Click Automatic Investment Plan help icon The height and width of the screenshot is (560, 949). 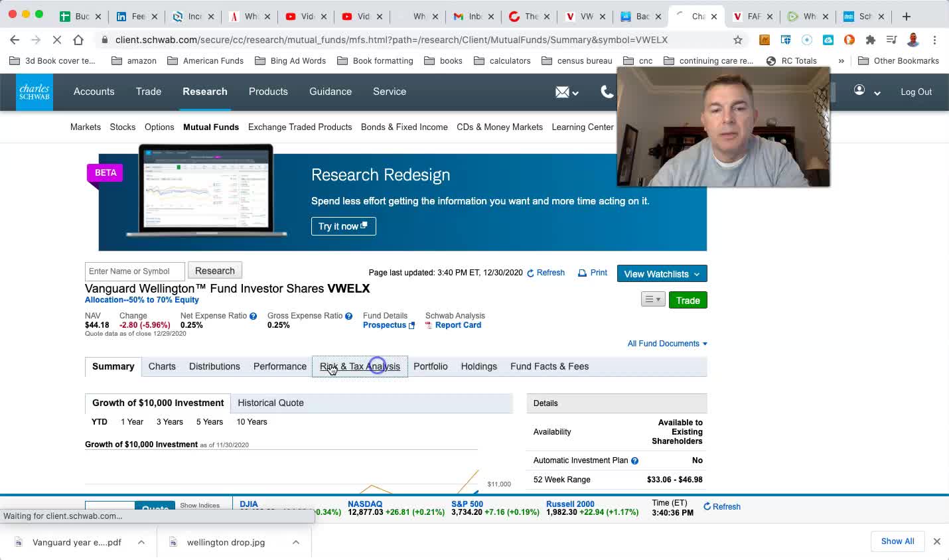pos(634,460)
